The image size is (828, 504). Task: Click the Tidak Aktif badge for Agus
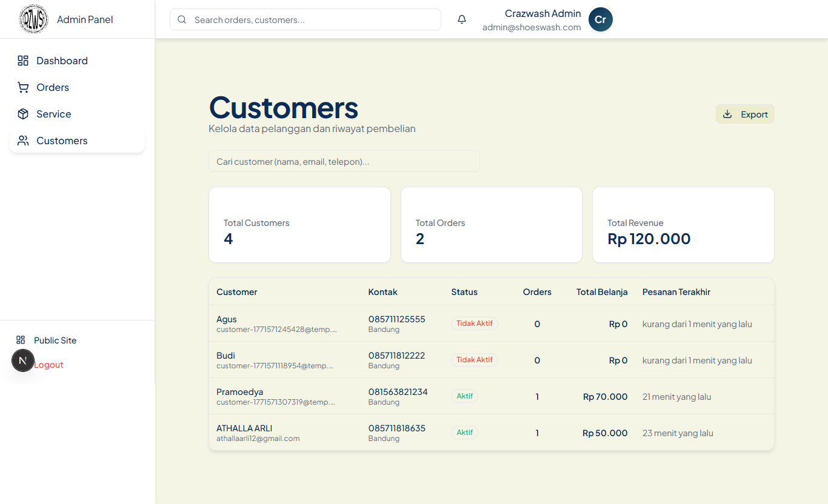click(475, 323)
